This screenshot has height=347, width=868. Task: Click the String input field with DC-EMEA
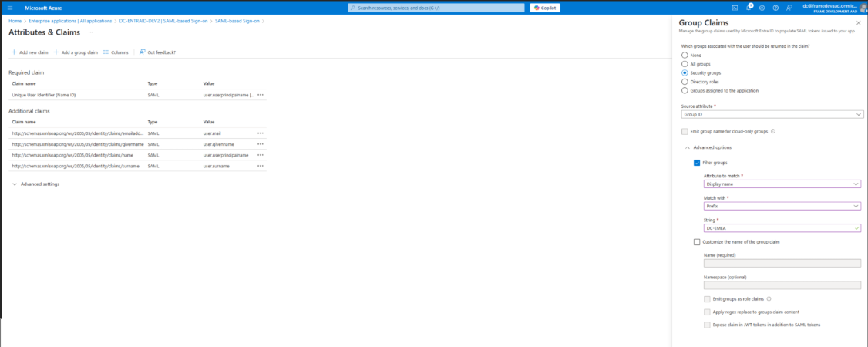pos(777,228)
